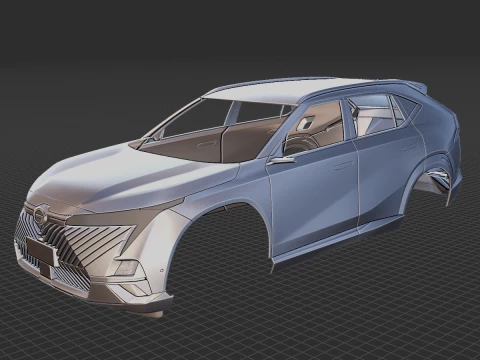Select the front door handle
The height and width of the screenshot is (360, 480).
[344, 165]
